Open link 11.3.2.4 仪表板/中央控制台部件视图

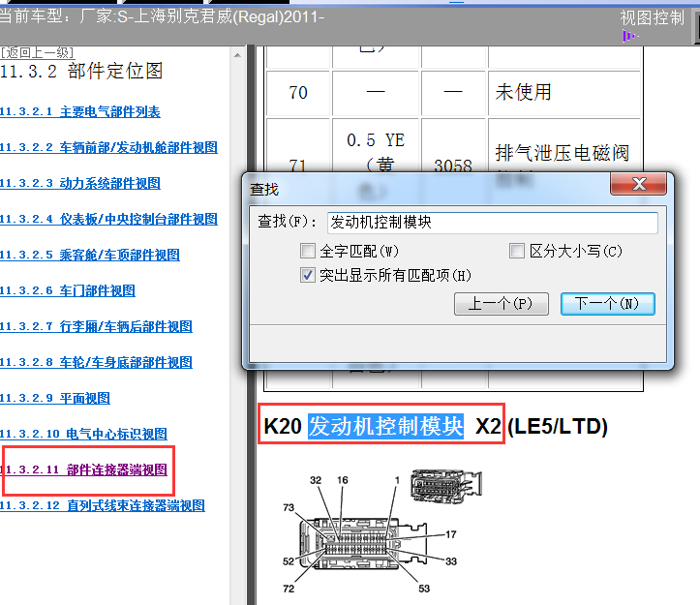point(108,219)
